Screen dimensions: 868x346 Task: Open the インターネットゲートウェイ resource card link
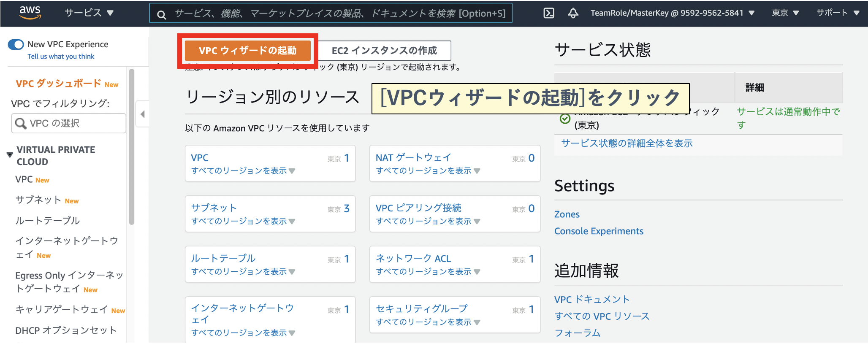tap(242, 314)
